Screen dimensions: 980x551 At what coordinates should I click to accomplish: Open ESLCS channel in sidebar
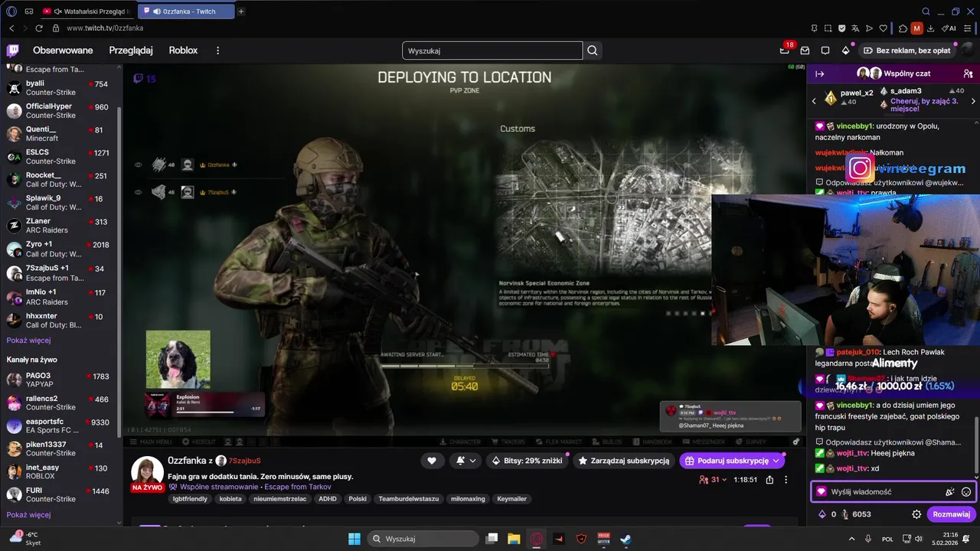point(57,157)
